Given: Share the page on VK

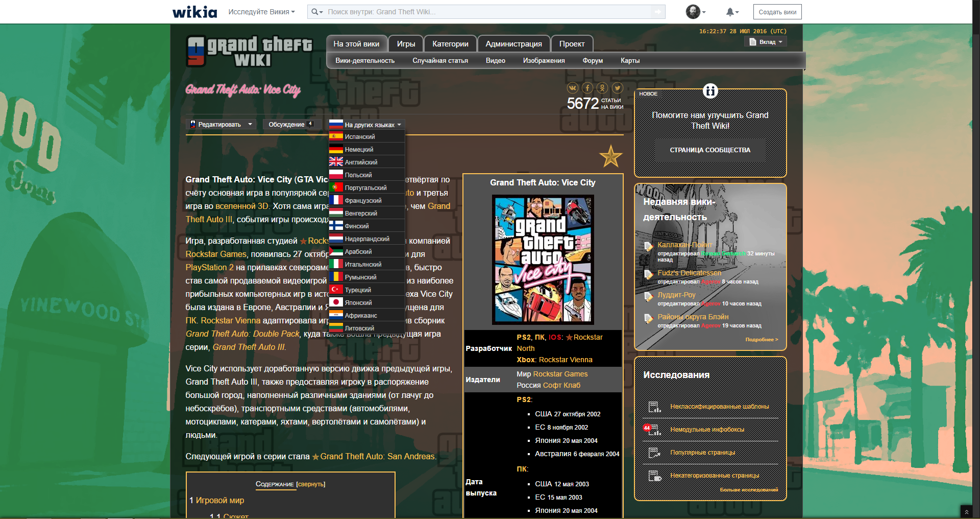Looking at the screenshot, I should point(573,88).
